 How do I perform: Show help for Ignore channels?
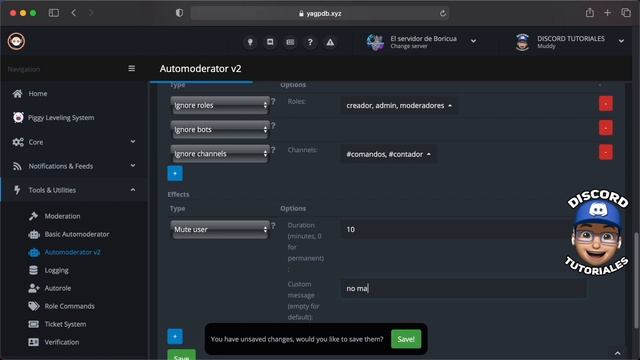pyautogui.click(x=273, y=150)
